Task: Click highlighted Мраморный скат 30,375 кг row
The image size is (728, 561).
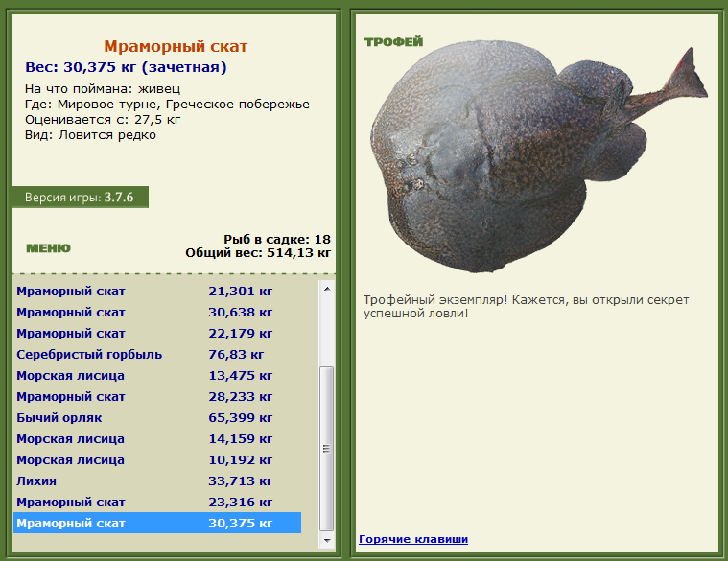Action: pyautogui.click(x=157, y=523)
